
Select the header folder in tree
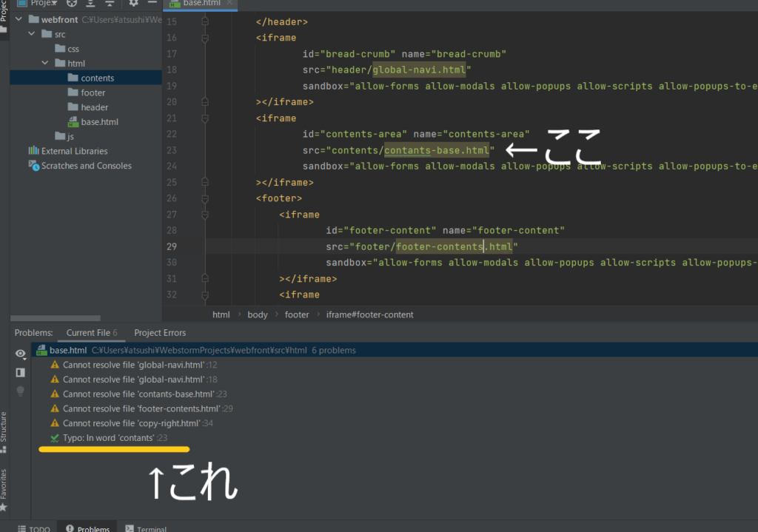coord(88,107)
